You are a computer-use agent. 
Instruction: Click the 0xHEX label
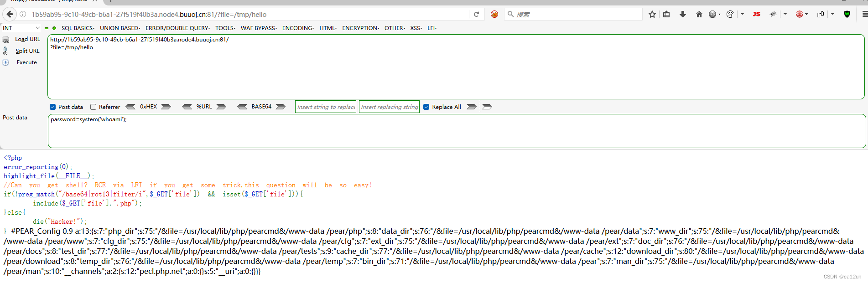(x=148, y=107)
